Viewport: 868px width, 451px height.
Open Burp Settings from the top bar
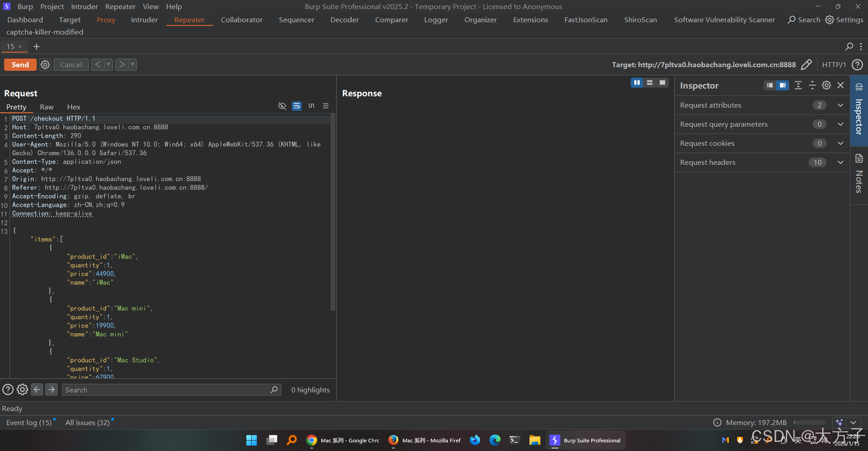(x=844, y=20)
